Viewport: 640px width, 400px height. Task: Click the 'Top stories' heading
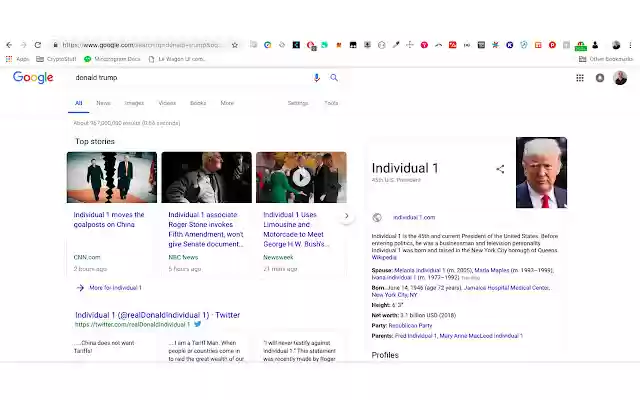tap(95, 142)
